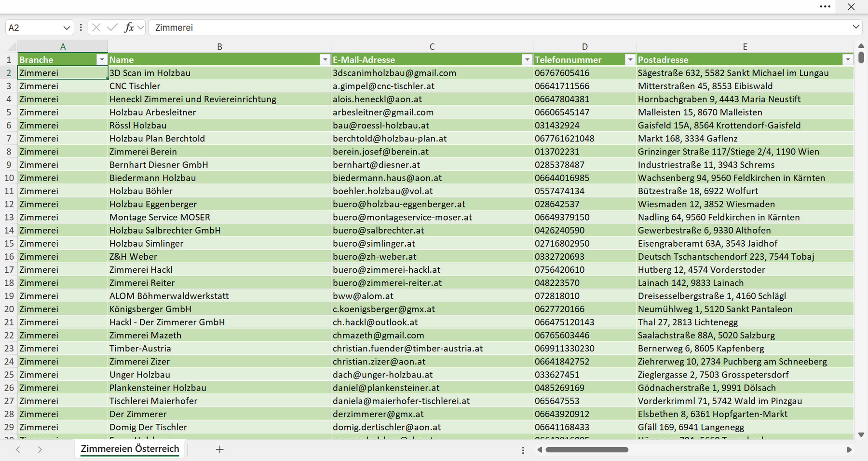This screenshot has height=461, width=868.
Task: Select cell Timber-Austria
Action: 219,348
